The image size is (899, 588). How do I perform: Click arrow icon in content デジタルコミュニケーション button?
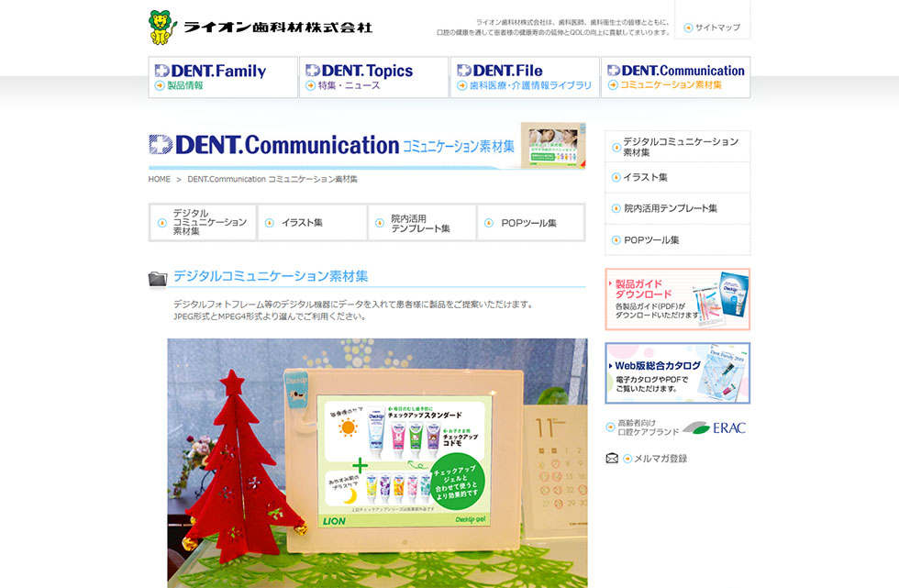click(162, 223)
